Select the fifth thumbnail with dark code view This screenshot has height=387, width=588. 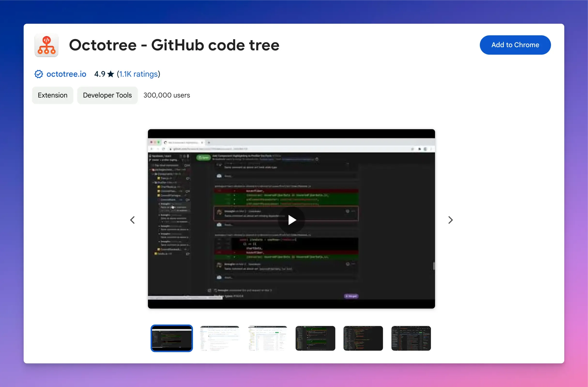[x=363, y=338]
